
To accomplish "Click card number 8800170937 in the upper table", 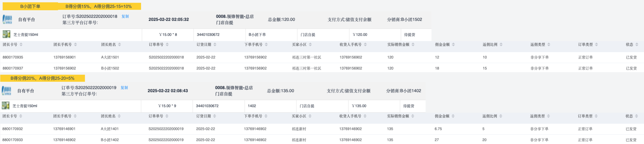I will pos(13,68).
